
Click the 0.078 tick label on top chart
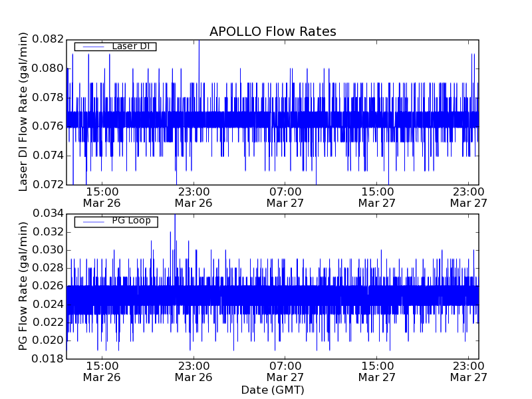[48, 98]
